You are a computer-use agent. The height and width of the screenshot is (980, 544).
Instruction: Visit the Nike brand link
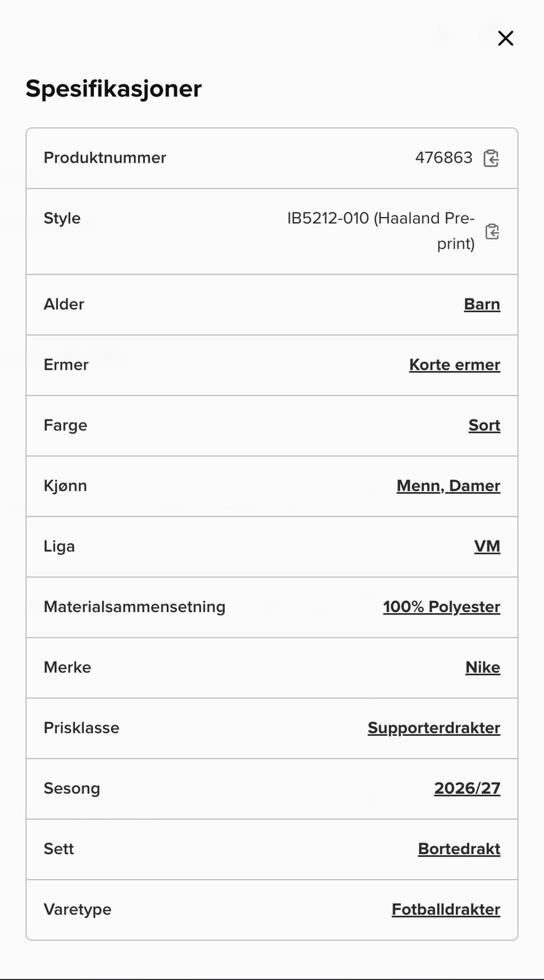pos(483,667)
